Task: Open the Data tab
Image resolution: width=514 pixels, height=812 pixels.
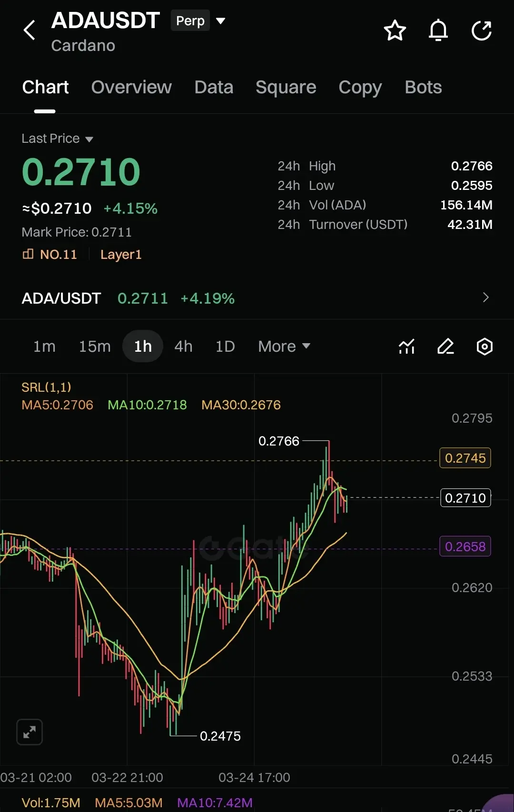Action: point(214,88)
